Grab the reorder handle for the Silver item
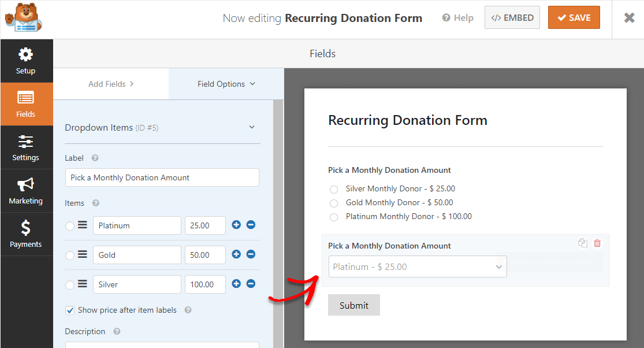This screenshot has width=644, height=348. [83, 283]
